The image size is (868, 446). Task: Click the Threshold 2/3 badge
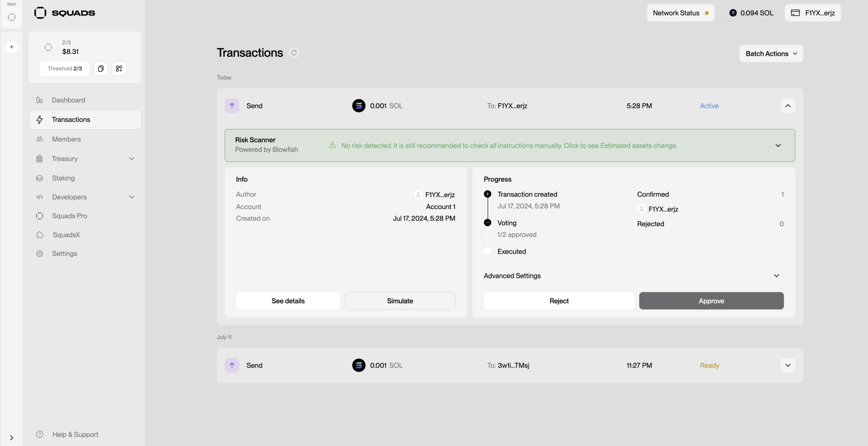click(65, 69)
